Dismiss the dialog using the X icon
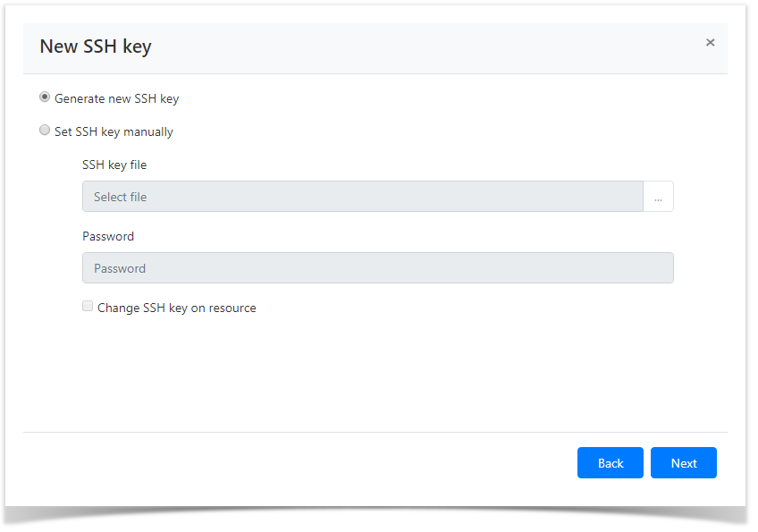This screenshot has height=532, width=758. tap(710, 42)
